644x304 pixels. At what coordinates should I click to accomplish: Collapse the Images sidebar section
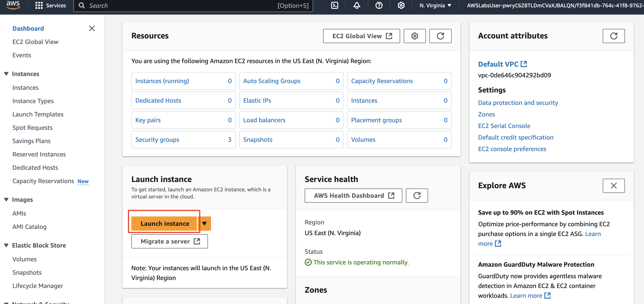click(x=6, y=200)
